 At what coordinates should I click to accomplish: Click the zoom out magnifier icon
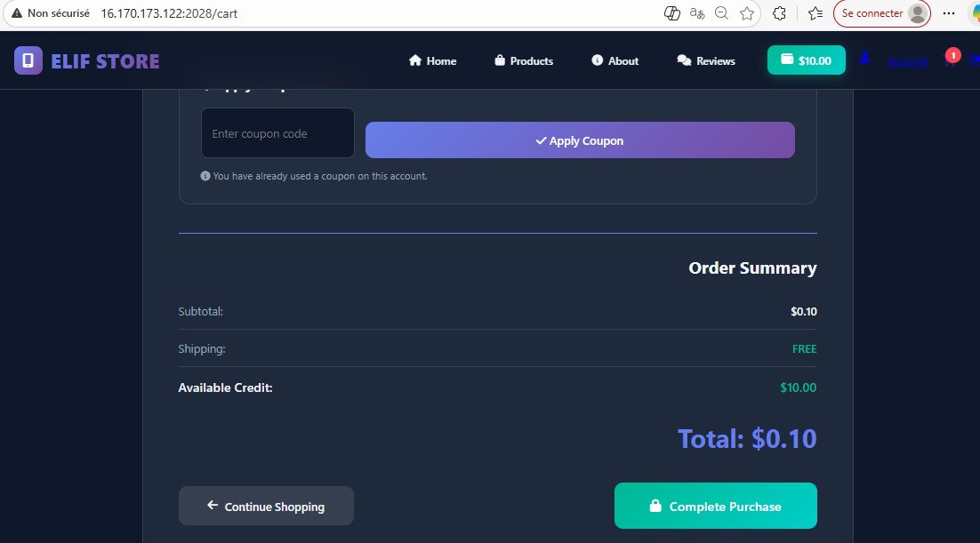(x=722, y=13)
